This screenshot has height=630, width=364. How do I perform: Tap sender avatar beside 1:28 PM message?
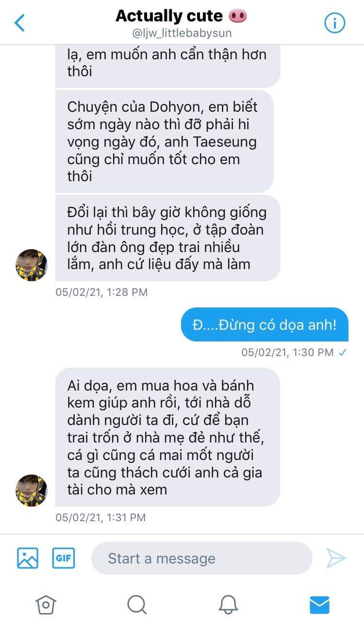pos(32,265)
